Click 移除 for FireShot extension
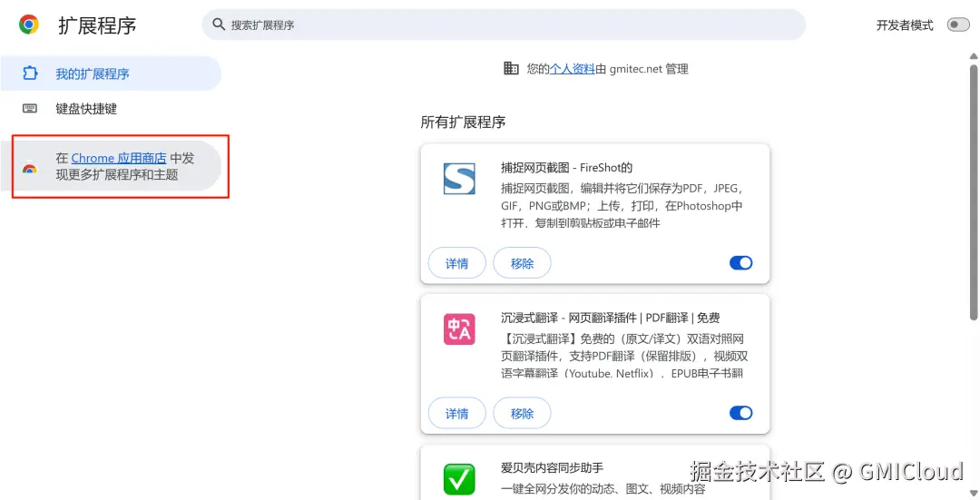Viewport: 980px width, 500px height. 522,263
